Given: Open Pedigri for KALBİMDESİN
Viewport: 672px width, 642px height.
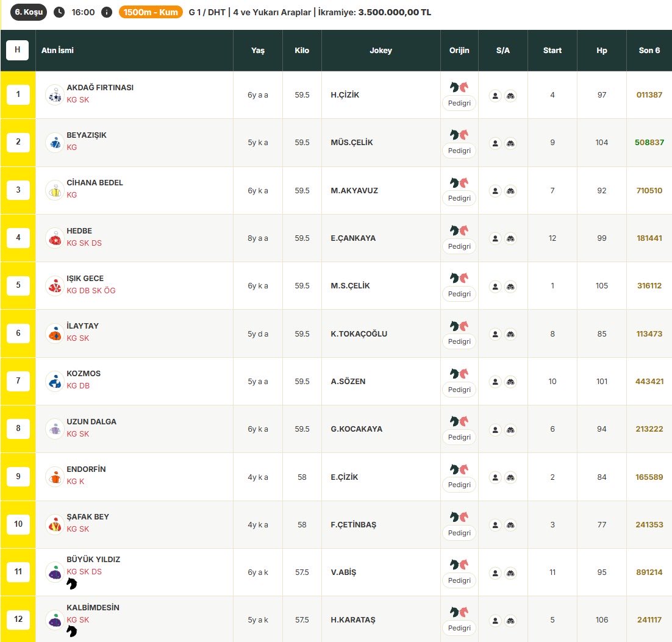Looking at the screenshot, I should (459, 628).
